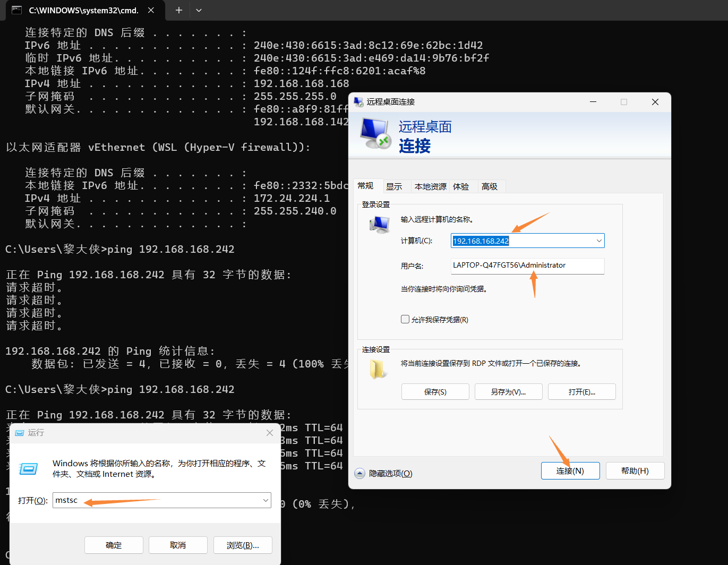This screenshot has width=728, height=565.
Task: Expand the 计算机 combo box dropdown arrow
Action: (599, 241)
